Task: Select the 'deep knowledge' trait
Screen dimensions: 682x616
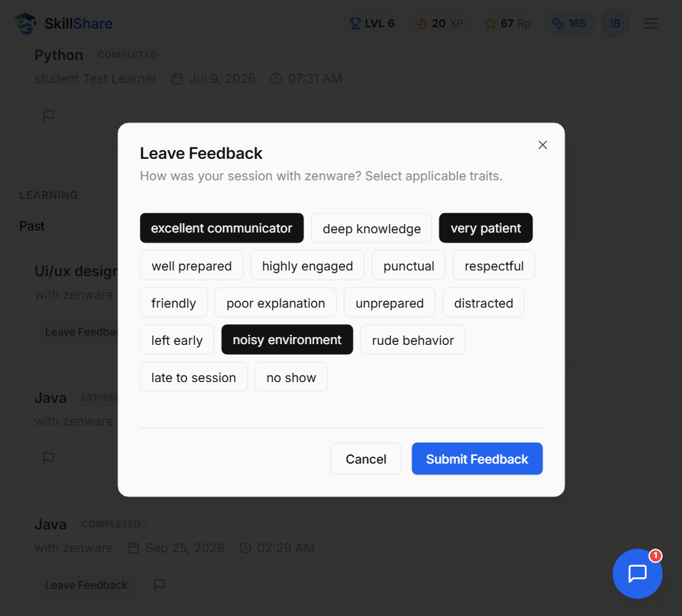Action: 371,228
